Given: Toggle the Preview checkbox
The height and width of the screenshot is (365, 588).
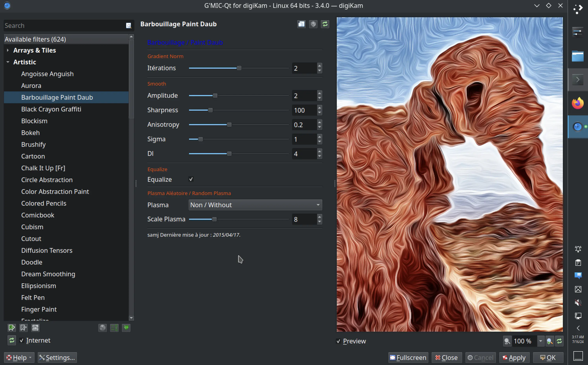Looking at the screenshot, I should (338, 341).
